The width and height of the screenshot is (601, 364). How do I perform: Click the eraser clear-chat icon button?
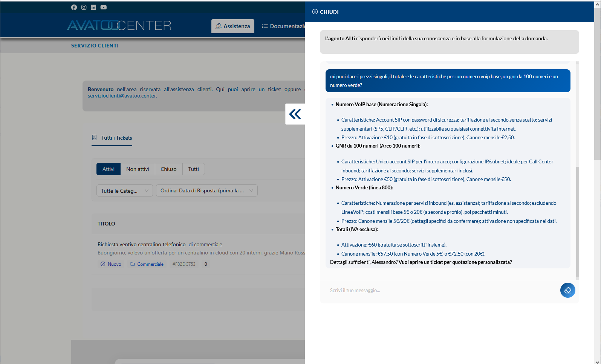[x=567, y=290]
